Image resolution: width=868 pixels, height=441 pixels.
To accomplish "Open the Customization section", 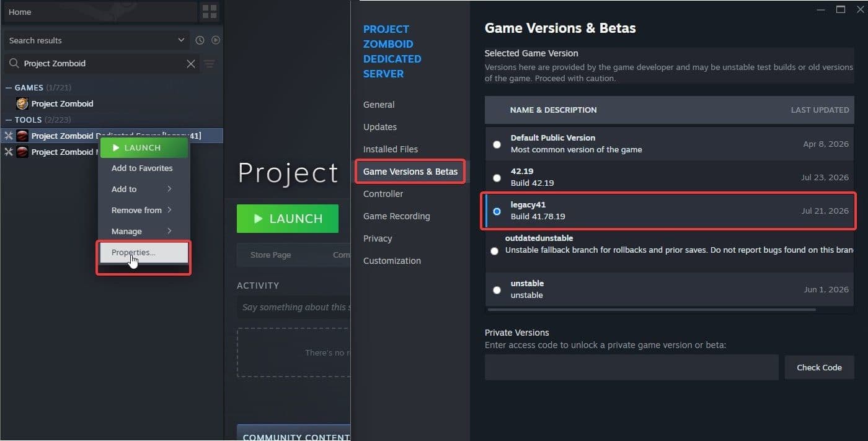I will tap(392, 261).
